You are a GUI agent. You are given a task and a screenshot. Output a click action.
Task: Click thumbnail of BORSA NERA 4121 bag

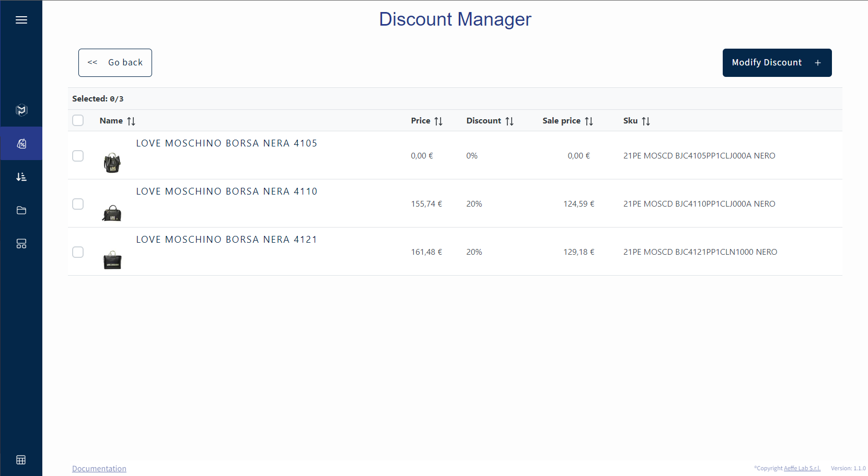point(112,260)
